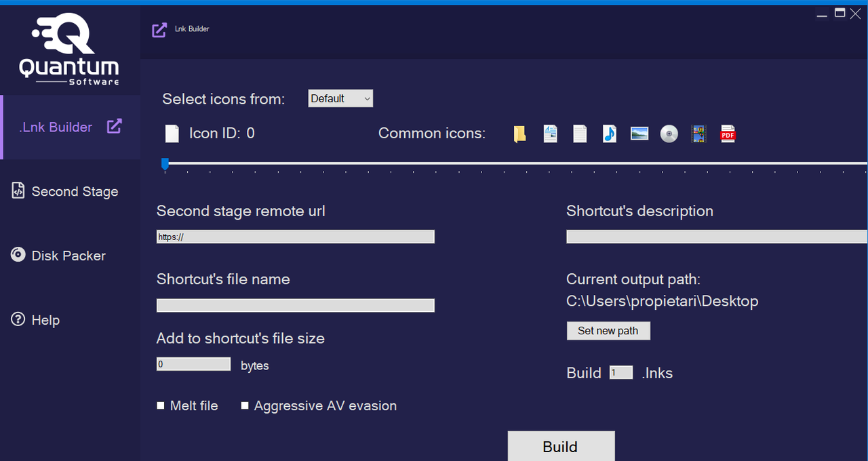This screenshot has height=461, width=868.
Task: Focus the Shortcut's description field
Action: click(717, 237)
